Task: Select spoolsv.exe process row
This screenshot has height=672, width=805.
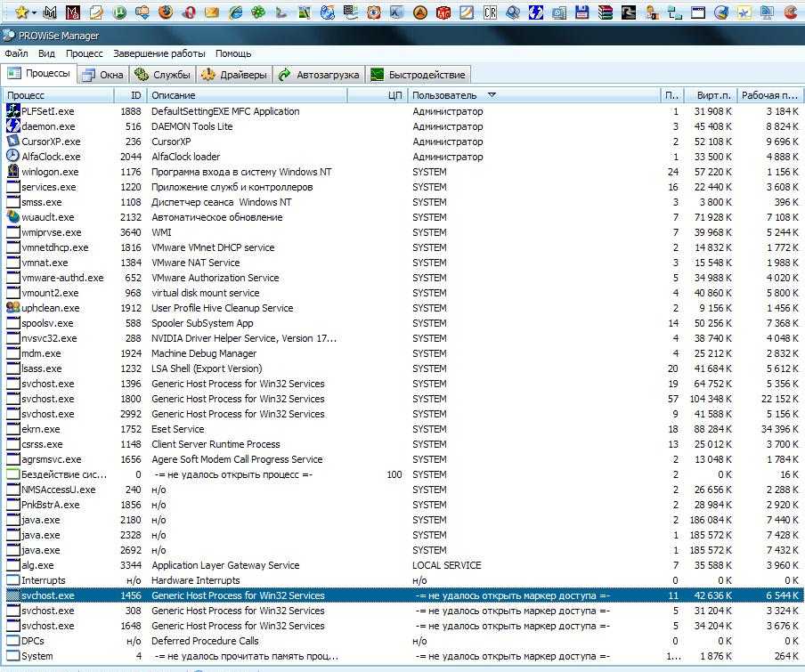Action: tap(402, 323)
